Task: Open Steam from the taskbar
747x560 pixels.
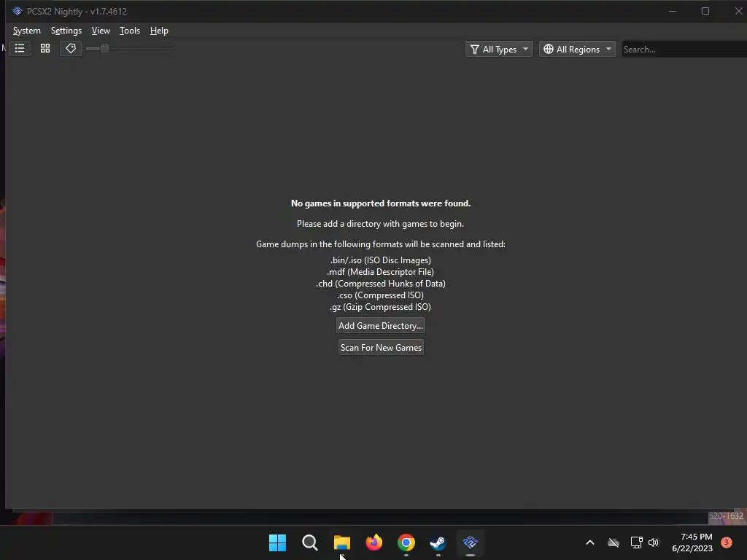Action: (438, 542)
